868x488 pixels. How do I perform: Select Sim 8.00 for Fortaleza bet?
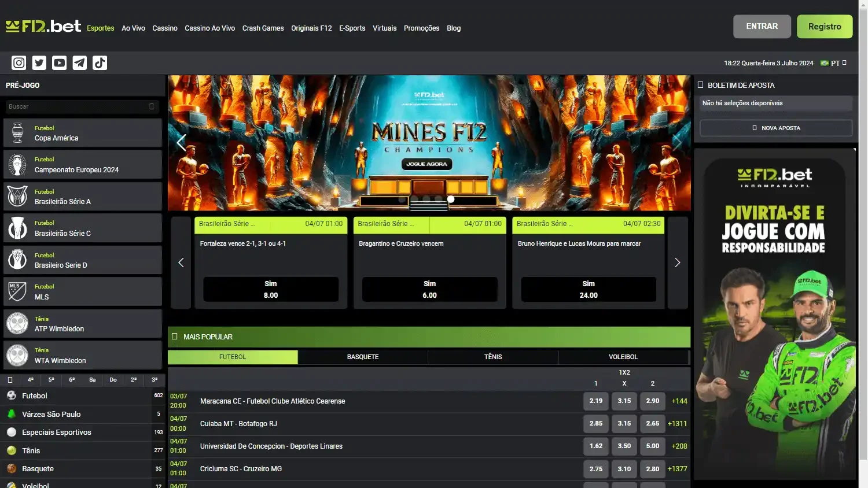click(271, 289)
